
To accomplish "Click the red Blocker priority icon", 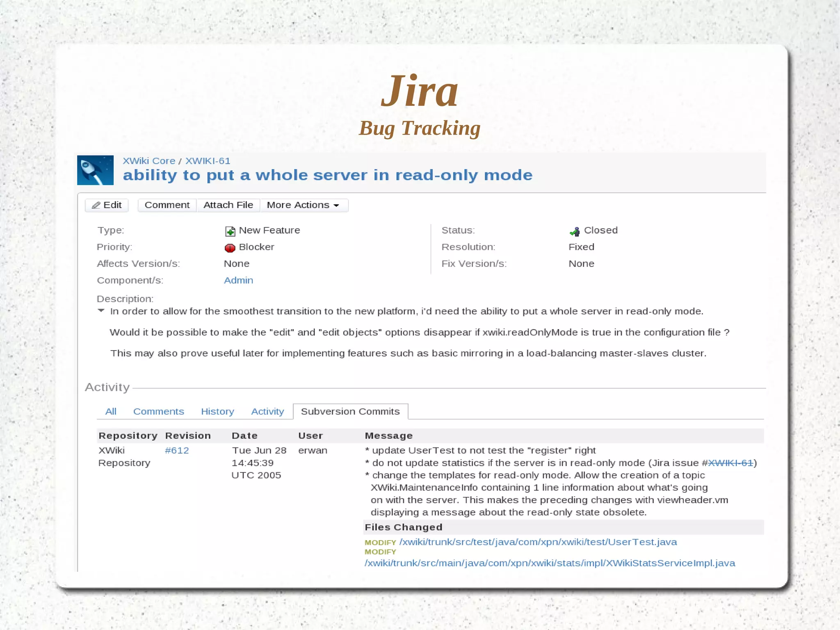I will 230,247.
